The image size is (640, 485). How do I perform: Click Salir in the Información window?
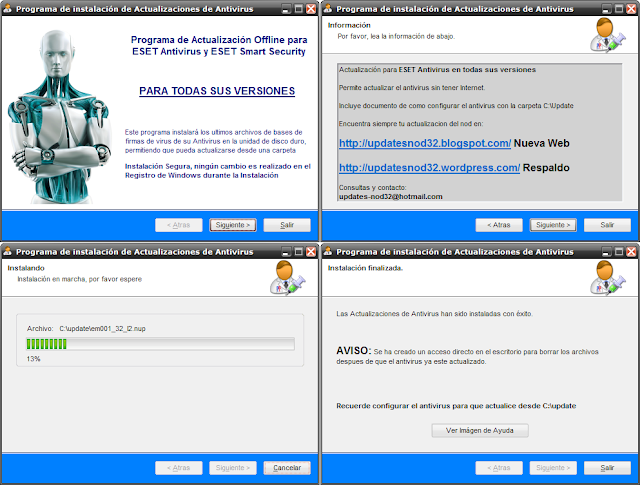coord(607,225)
